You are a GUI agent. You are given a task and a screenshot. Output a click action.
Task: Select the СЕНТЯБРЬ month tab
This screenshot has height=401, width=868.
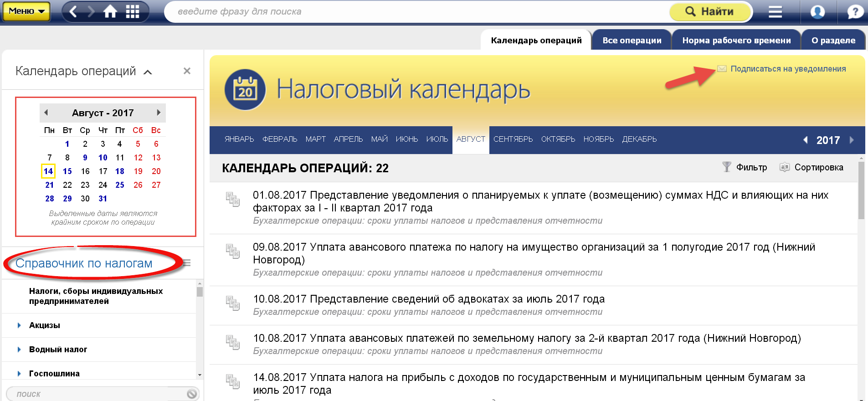(x=513, y=139)
